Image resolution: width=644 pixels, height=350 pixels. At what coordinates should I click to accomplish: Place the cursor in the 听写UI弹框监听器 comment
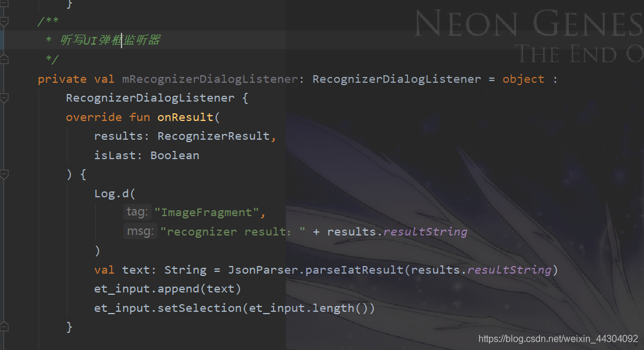coord(110,41)
